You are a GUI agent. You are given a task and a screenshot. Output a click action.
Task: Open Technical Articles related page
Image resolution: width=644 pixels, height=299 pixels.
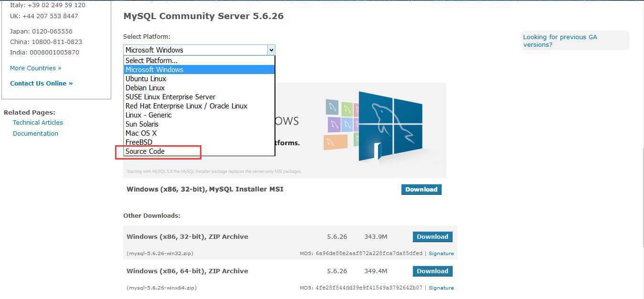38,123
